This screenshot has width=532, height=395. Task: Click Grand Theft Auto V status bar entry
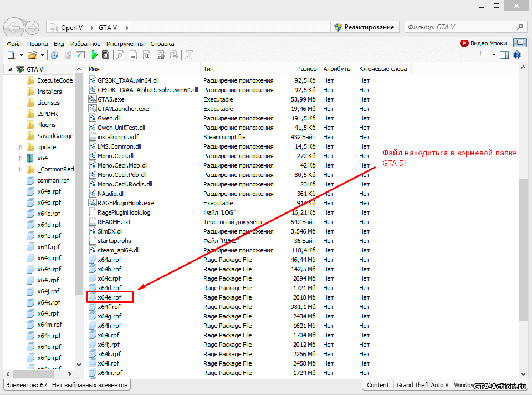pyautogui.click(x=422, y=385)
